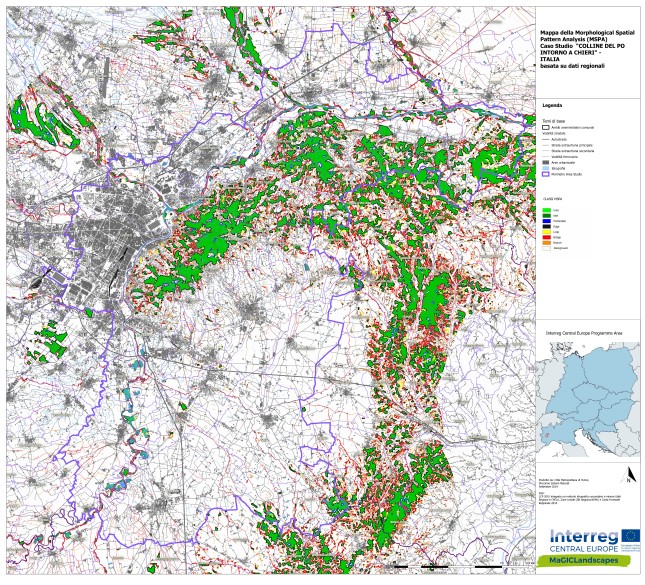Screen dimensions: 645x585
Task: Click the 'Classi MSPA' legend subheading
Action: point(552,199)
